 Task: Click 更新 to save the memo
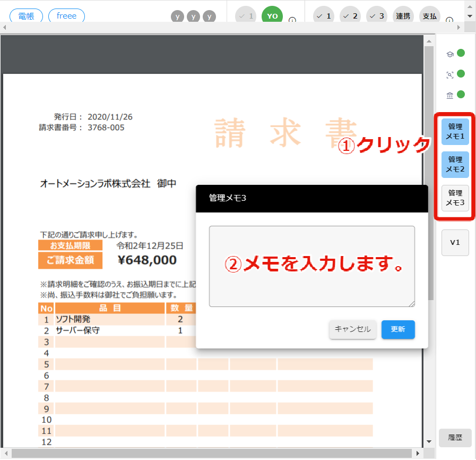coord(398,329)
